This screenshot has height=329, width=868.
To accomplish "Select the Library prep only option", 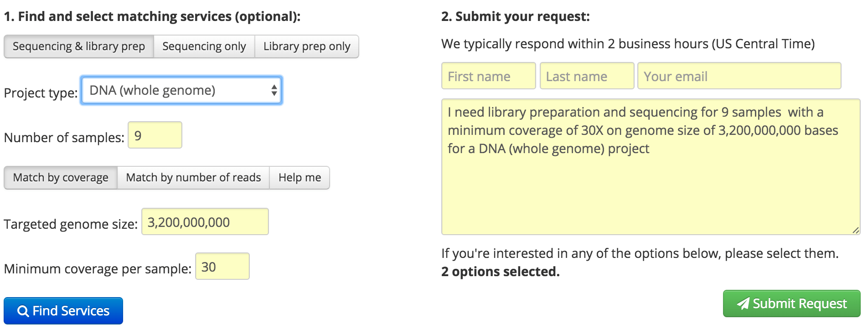I will tap(306, 46).
